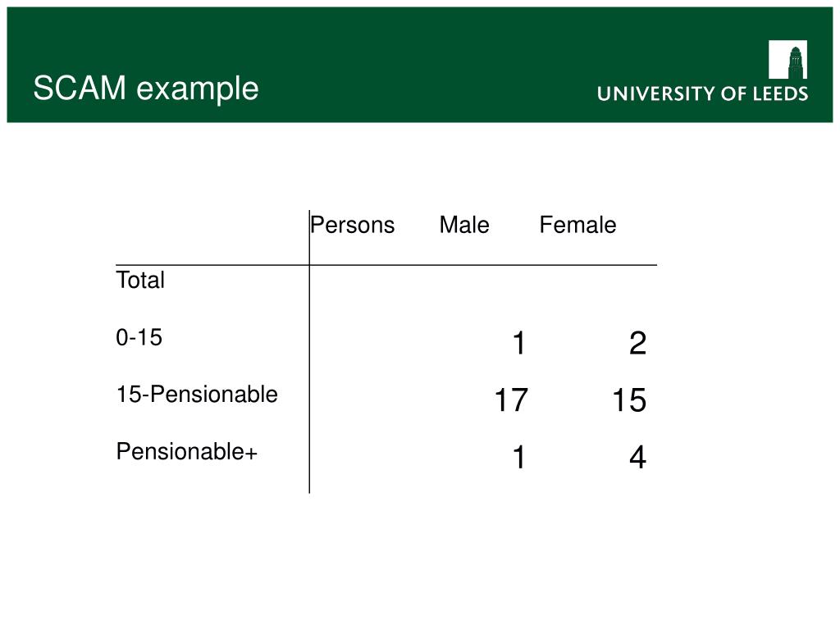Viewport: 840px width, 630px height.
Task: Click the Female column header
Action: 577,225
